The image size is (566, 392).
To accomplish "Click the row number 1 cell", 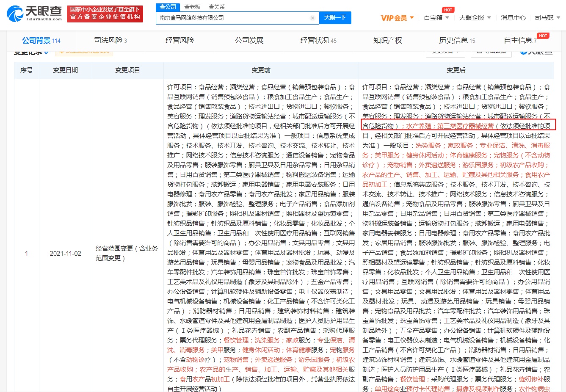I will [x=26, y=254].
